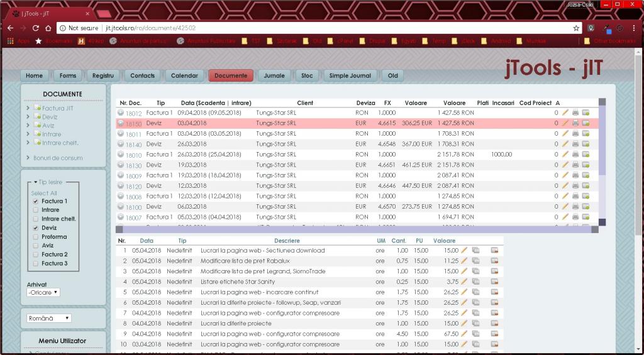Click the Select All link
Viewport: 644px width, 355px height.
pyautogui.click(x=44, y=193)
